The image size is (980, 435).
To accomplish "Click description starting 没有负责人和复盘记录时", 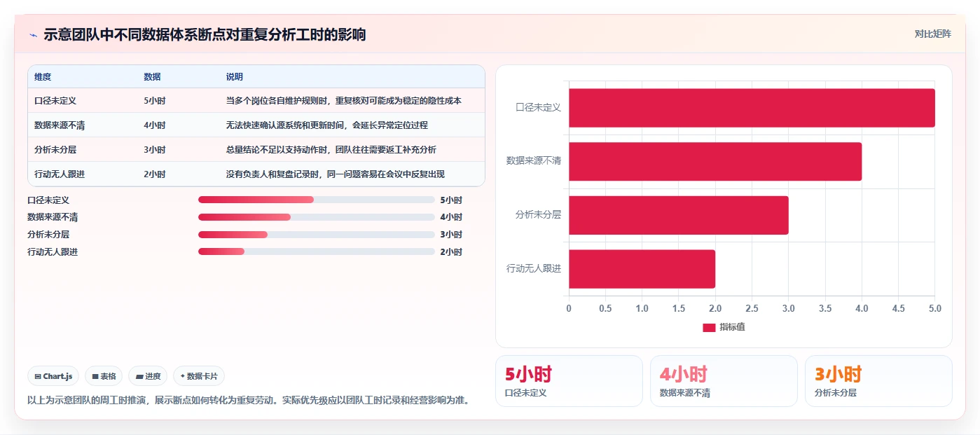I will pos(335,174).
